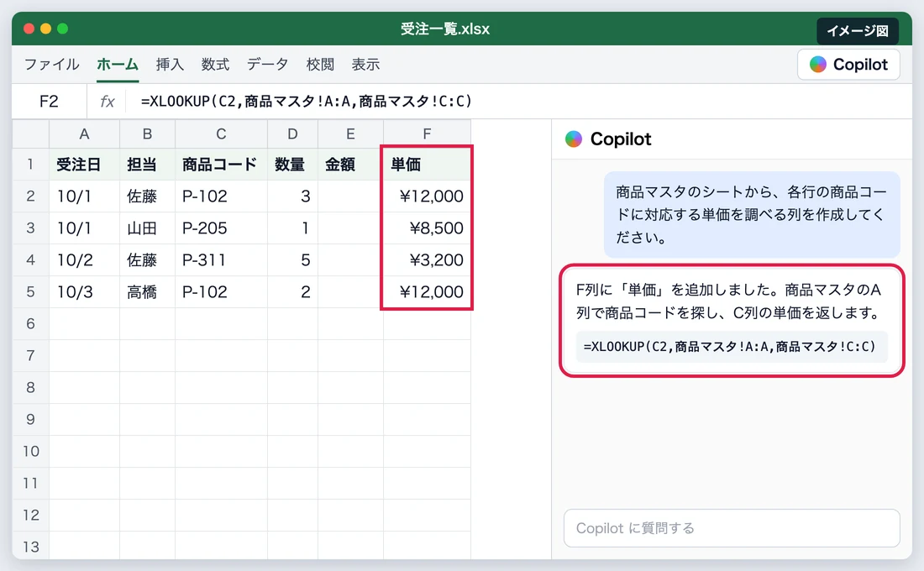
Task: Select column A header
Action: coord(84,134)
